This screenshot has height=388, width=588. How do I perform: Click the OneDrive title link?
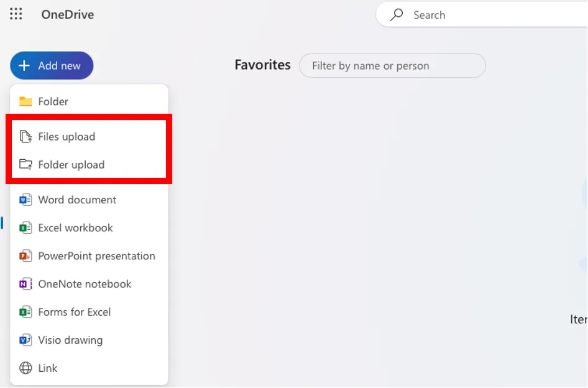coord(68,14)
